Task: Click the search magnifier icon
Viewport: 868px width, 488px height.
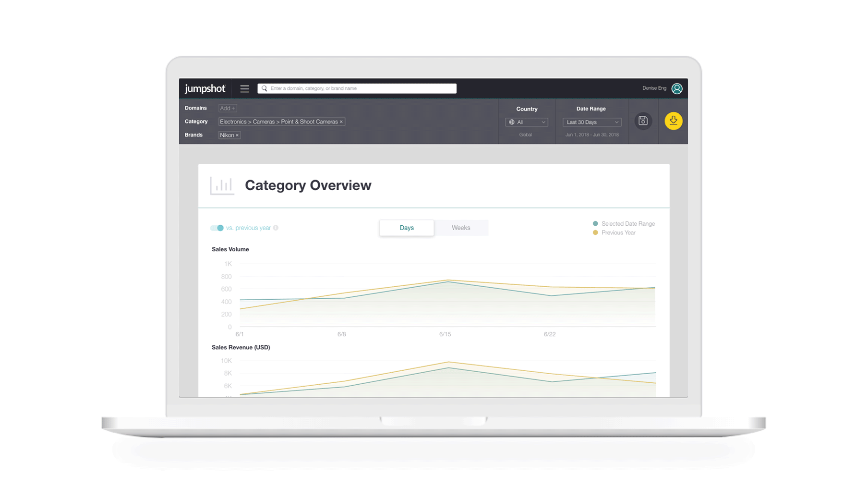Action: tap(264, 88)
